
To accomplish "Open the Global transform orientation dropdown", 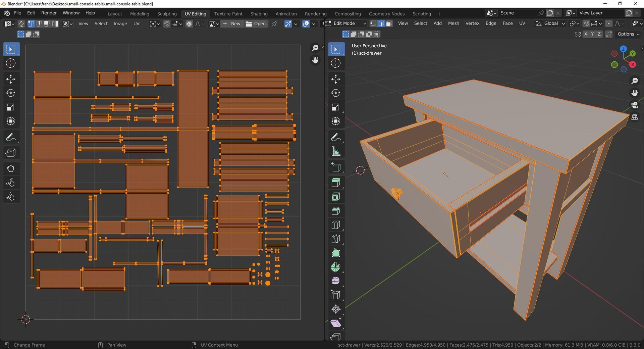I will coord(550,23).
